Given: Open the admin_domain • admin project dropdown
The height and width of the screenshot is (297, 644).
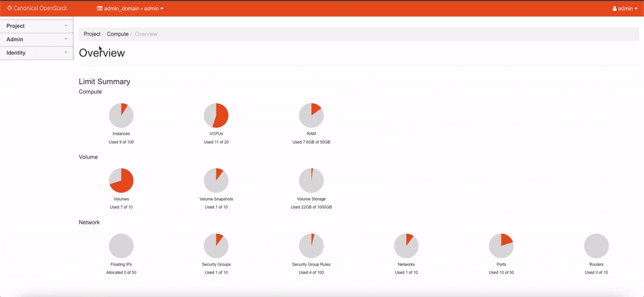Looking at the screenshot, I should click(x=130, y=8).
